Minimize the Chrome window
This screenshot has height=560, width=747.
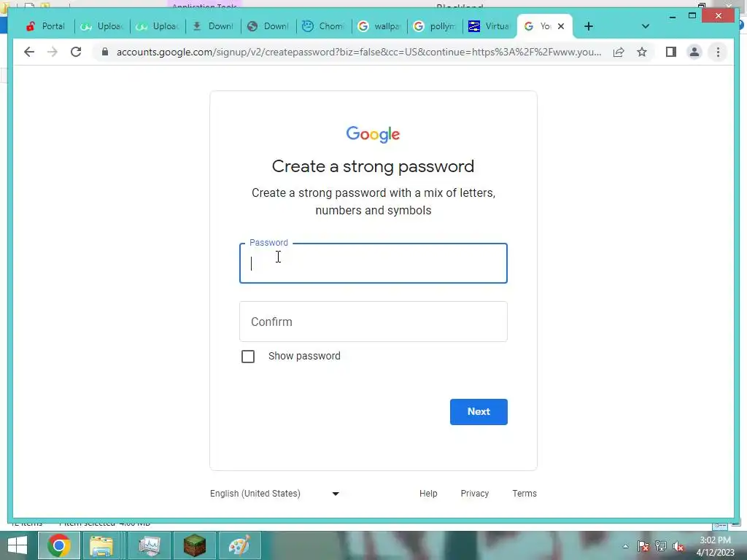tap(672, 16)
